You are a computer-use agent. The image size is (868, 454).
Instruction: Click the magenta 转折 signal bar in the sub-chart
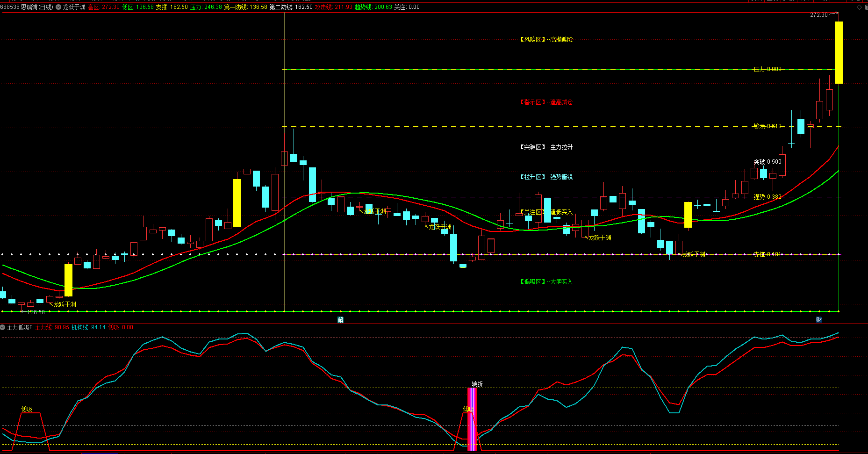point(472,419)
